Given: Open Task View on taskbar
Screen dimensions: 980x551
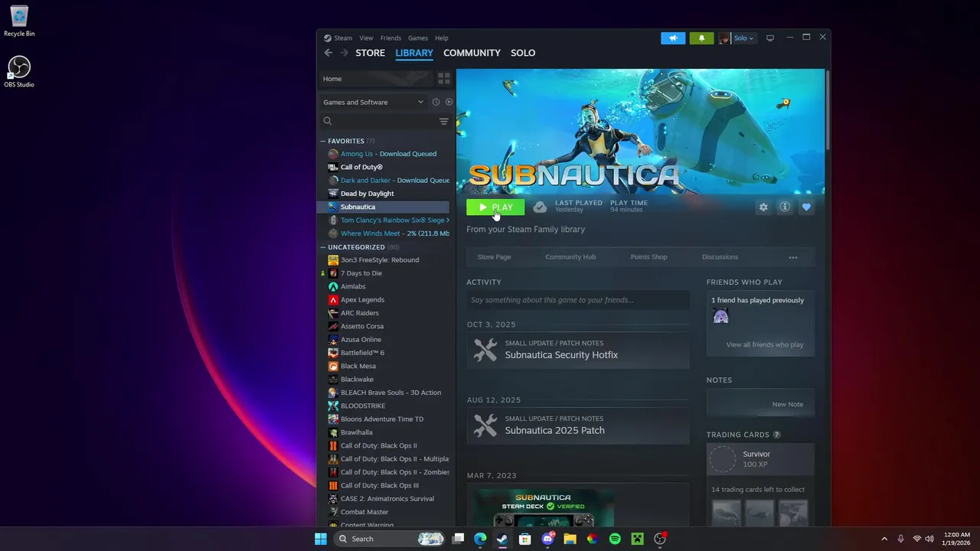Looking at the screenshot, I should point(458,539).
